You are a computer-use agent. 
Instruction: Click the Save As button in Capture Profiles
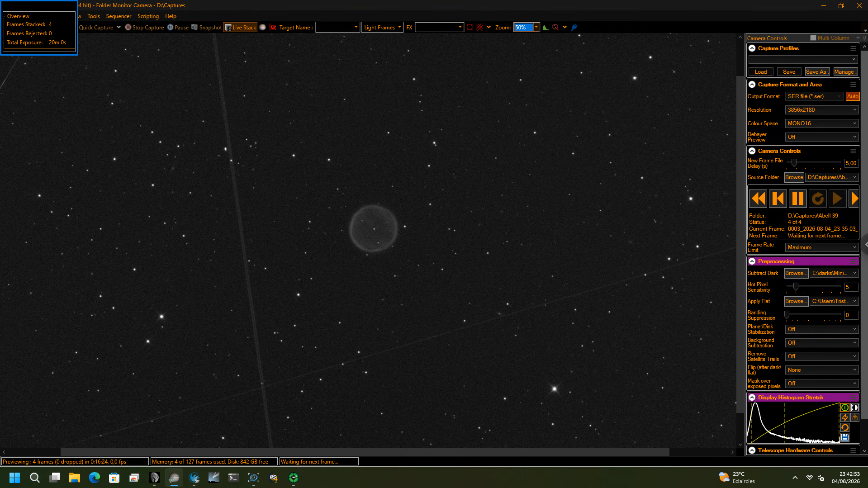click(x=817, y=72)
